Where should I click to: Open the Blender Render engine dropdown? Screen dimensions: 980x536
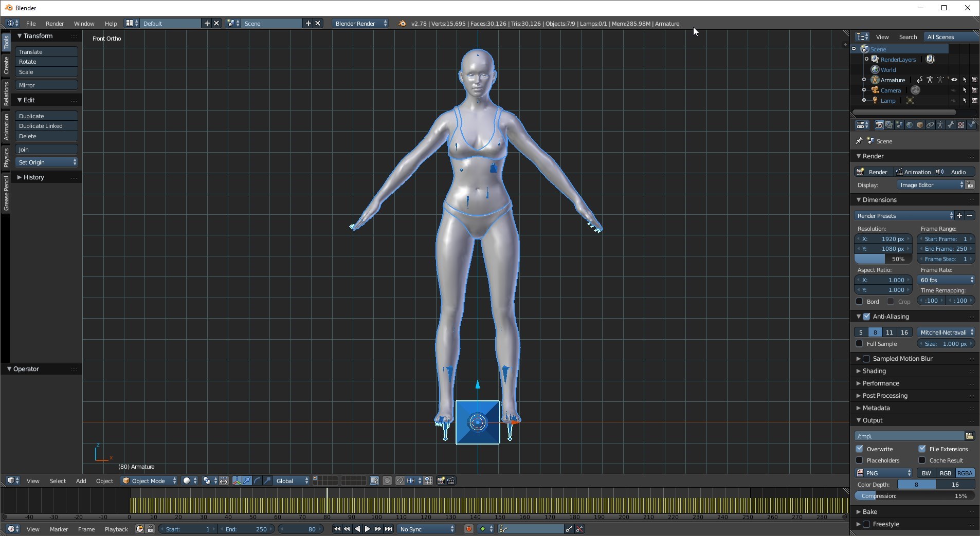[x=360, y=24]
